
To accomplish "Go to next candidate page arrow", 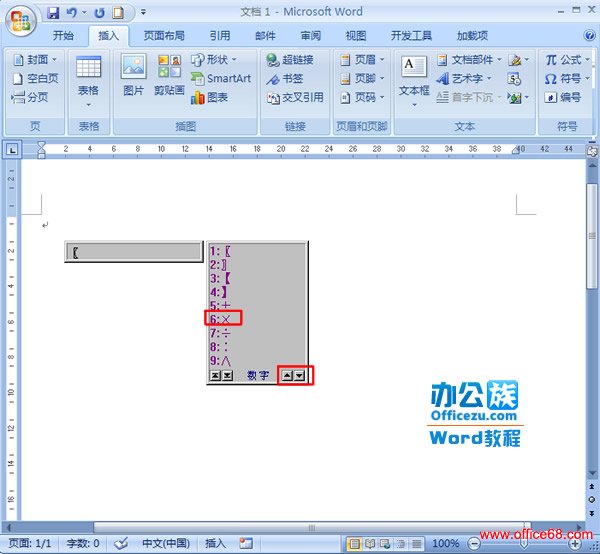I will pyautogui.click(x=299, y=376).
